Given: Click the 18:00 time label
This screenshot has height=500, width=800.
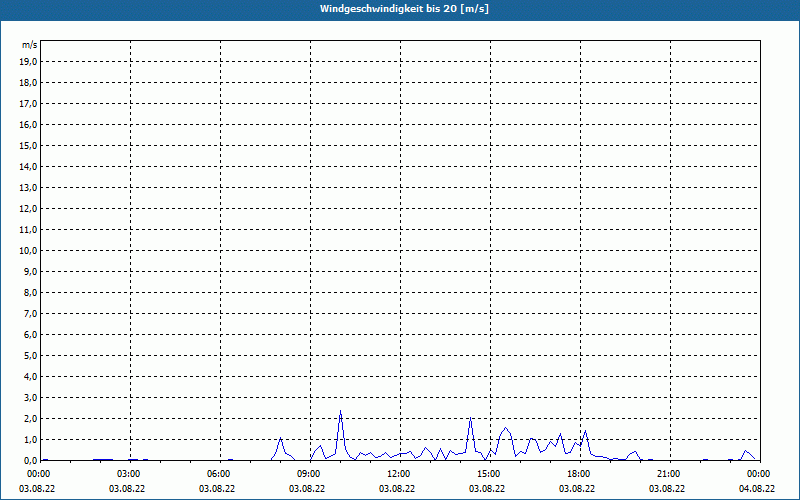Looking at the screenshot, I should 577,474.
